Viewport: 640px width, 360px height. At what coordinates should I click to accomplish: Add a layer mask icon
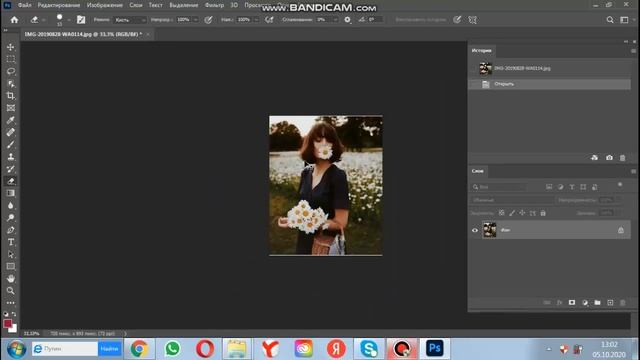(572, 302)
